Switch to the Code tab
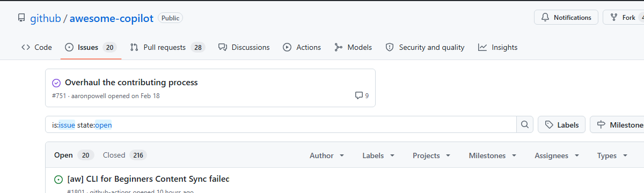Viewport: 644px width, 193px height. coord(36,47)
